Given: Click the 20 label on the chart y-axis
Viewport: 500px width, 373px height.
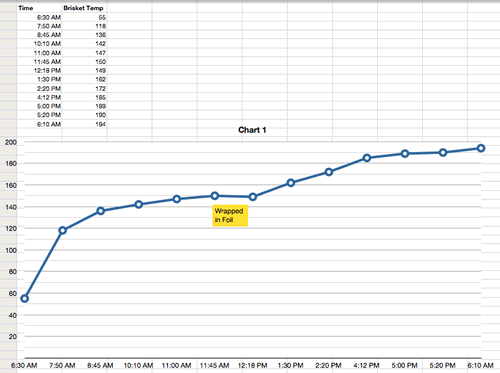Looking at the screenshot, I should point(12,337).
